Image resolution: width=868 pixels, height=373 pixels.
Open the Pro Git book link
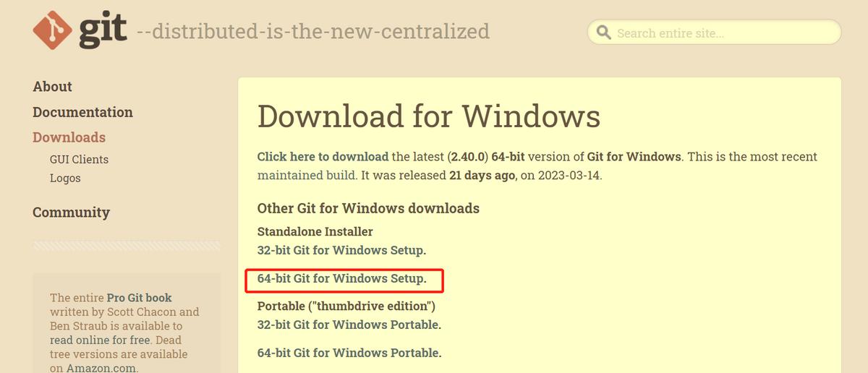point(139,298)
